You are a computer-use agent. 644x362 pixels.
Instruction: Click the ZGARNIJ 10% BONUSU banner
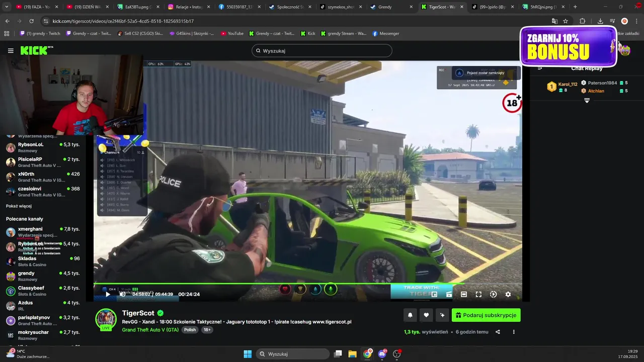pyautogui.click(x=569, y=46)
